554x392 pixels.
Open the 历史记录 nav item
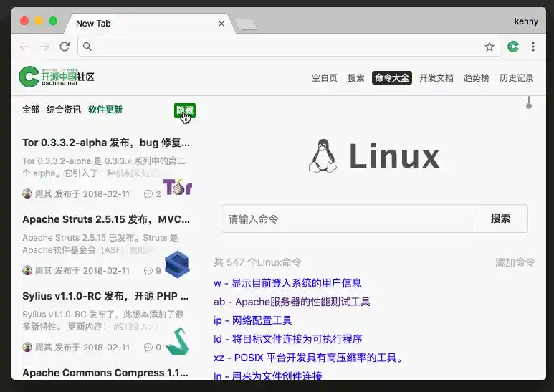click(516, 77)
